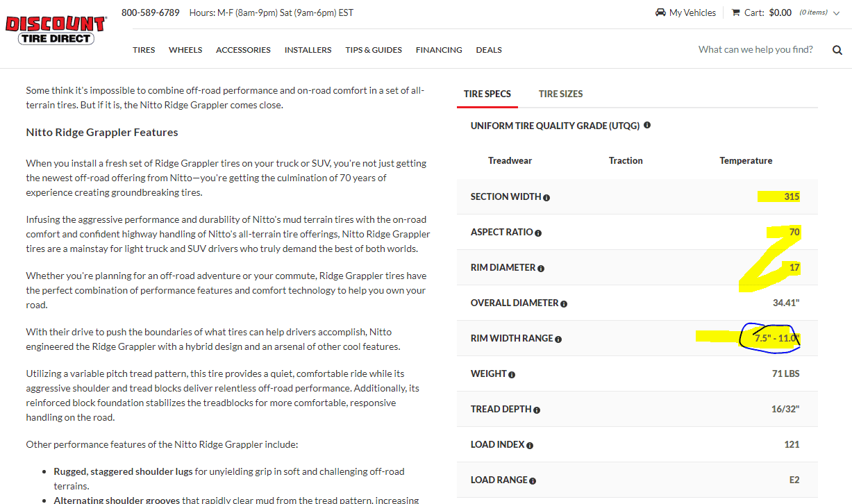Click the Section Width value 315
Viewport: 852px width, 504px height.
click(792, 196)
